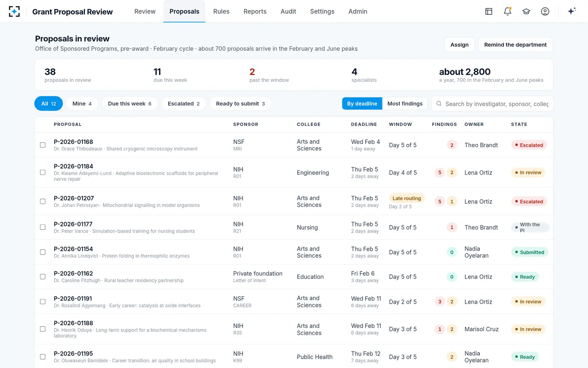588x368 pixels.
Task: Open the Rules tab
Action: (221, 11)
